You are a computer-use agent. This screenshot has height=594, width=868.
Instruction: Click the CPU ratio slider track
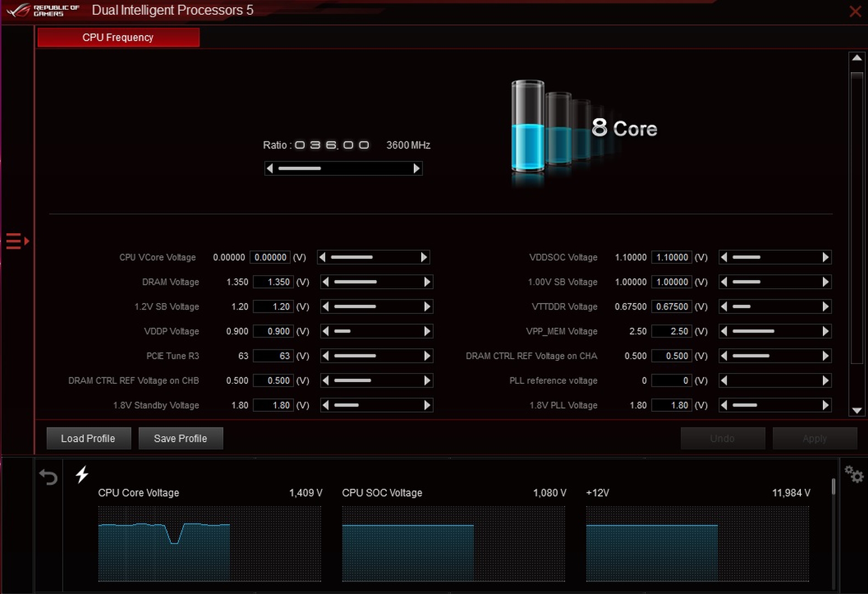(343, 168)
